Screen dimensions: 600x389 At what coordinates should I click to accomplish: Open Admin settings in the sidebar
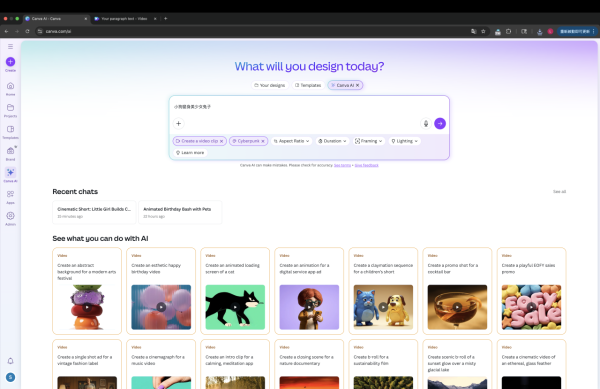pyautogui.click(x=10, y=218)
